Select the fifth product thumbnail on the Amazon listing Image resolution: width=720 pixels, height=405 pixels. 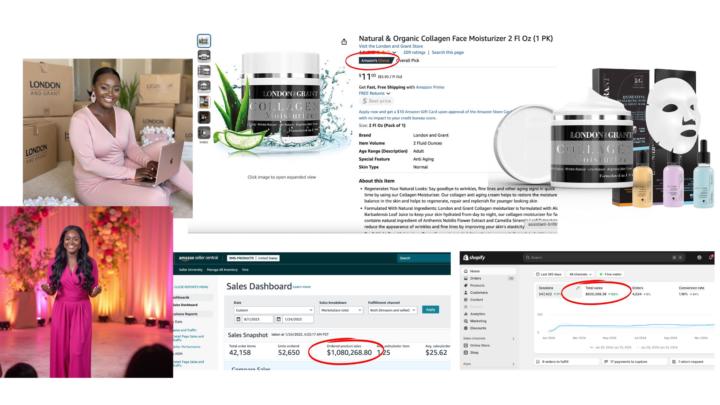[204, 102]
